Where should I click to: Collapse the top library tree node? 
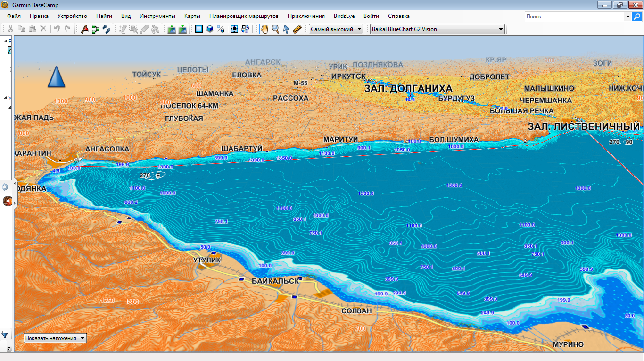point(6,41)
